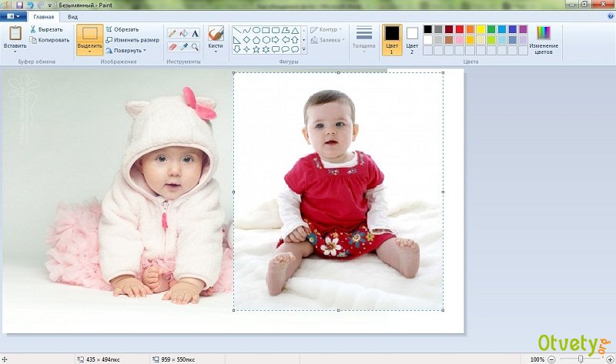The height and width of the screenshot is (364, 616).
Task: Expand the Выделить selection dropdown arrow
Action: coord(89,50)
